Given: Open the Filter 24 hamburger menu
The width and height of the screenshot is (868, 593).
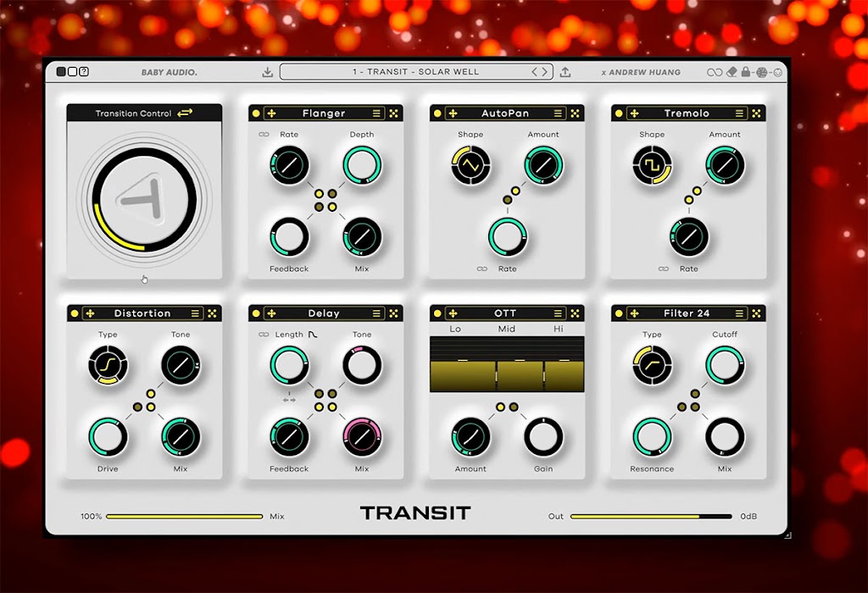Looking at the screenshot, I should [x=739, y=313].
